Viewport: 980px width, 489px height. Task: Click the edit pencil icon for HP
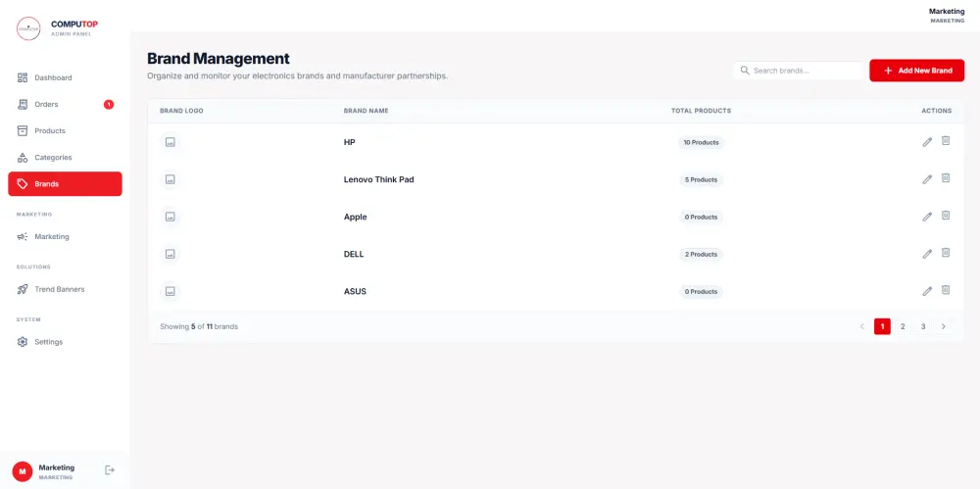pyautogui.click(x=927, y=142)
